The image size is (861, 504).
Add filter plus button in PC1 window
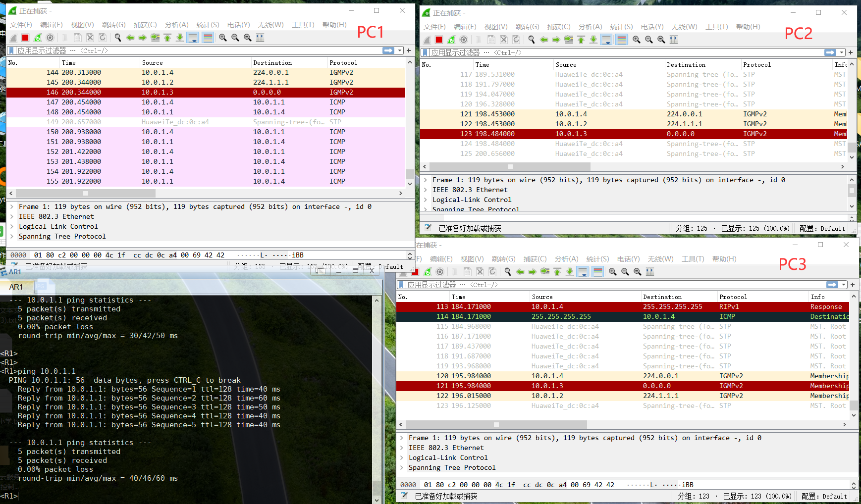pyautogui.click(x=409, y=50)
